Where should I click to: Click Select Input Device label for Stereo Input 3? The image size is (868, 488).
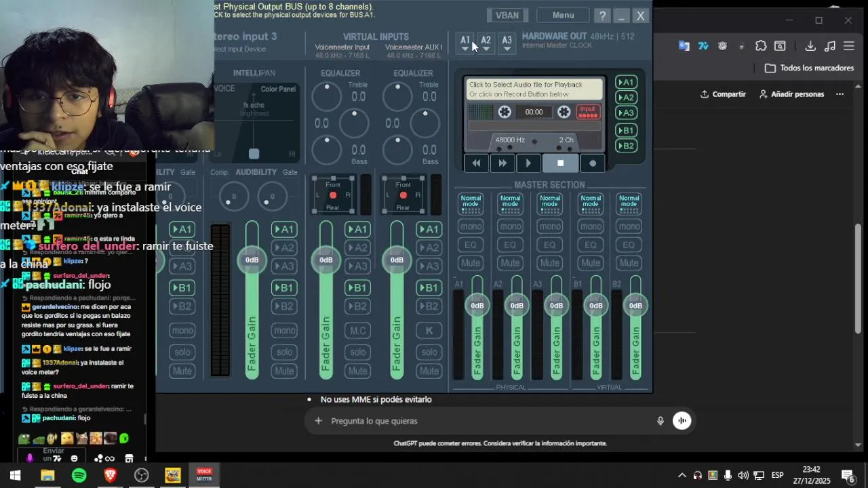[240, 49]
